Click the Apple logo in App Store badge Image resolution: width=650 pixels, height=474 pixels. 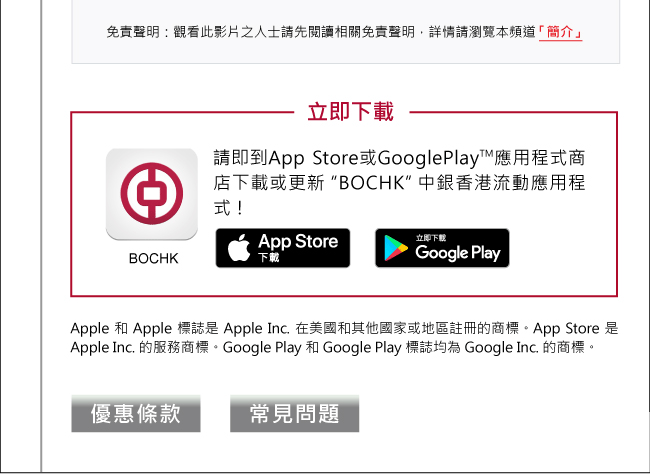(239, 248)
